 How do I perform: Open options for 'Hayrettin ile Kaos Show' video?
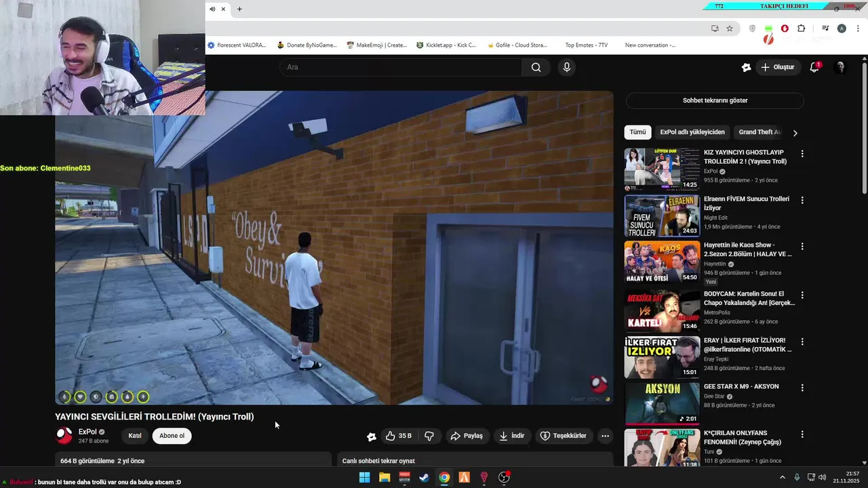pos(802,246)
